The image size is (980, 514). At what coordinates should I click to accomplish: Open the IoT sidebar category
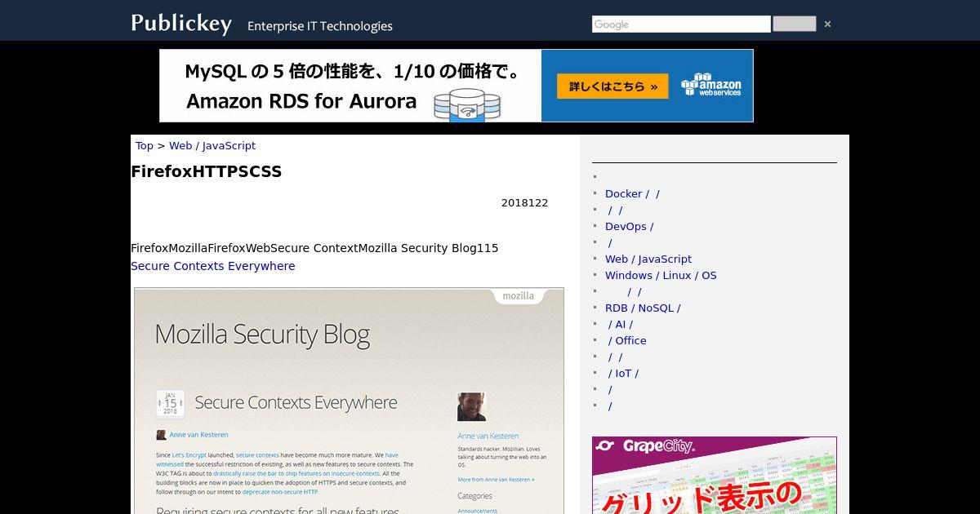[623, 373]
